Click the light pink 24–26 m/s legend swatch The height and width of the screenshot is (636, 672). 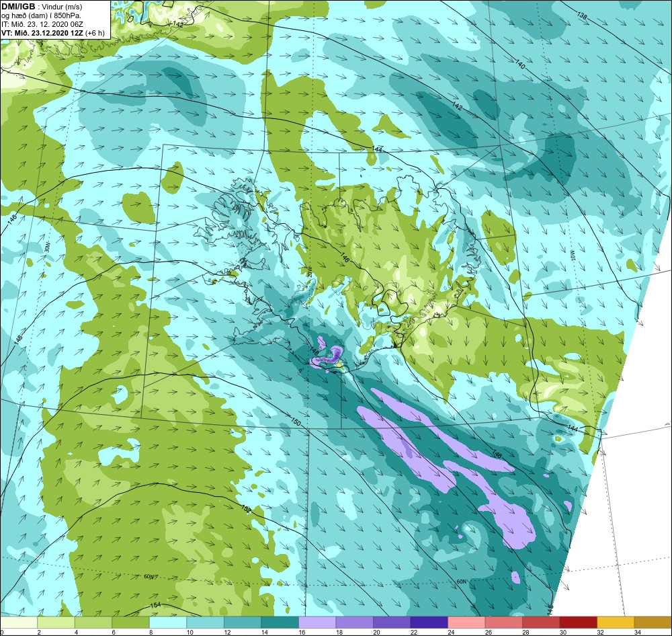pos(466,622)
